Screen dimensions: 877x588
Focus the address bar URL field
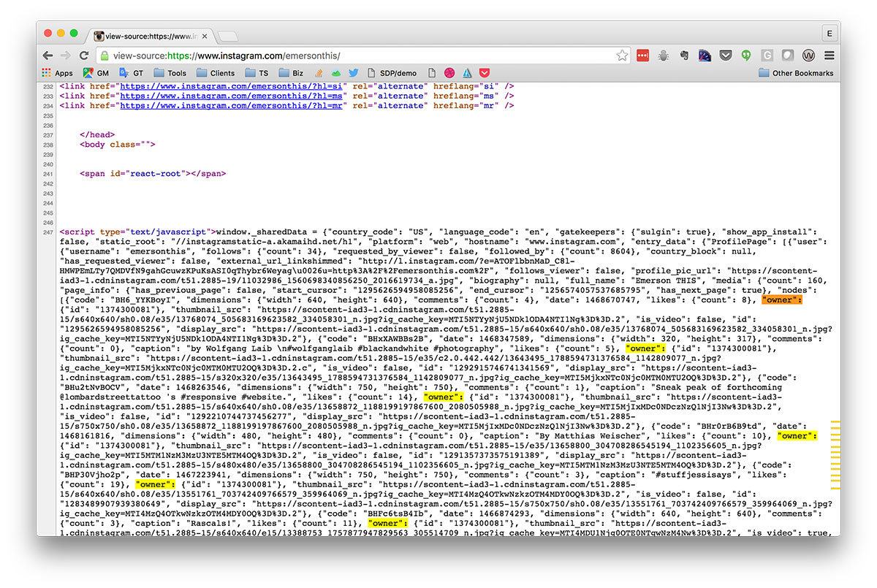click(363, 56)
